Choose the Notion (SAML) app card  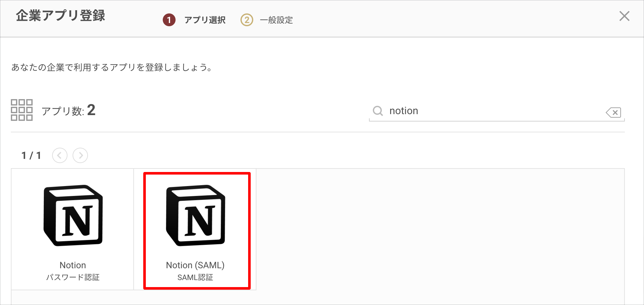[x=195, y=229]
